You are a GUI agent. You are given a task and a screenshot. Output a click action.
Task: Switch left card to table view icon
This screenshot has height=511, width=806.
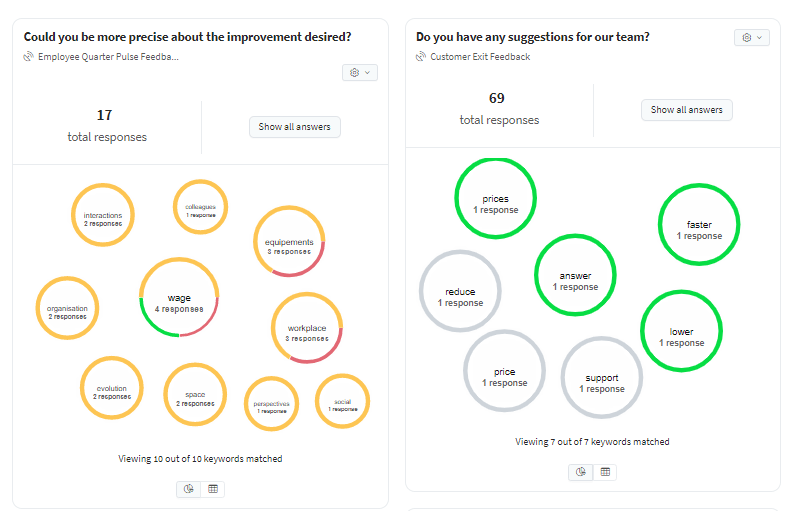213,489
